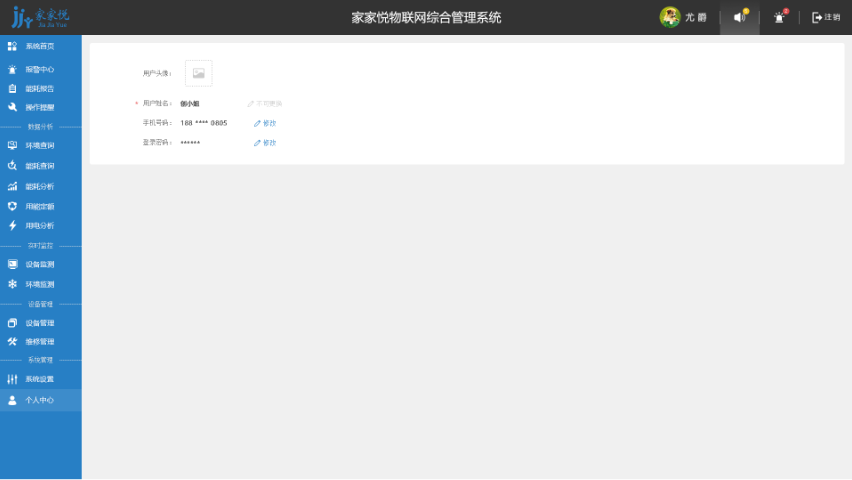Navigate to 能耗分析 chart item
Image resolution: width=852 pixels, height=480 pixels.
pyautogui.click(x=40, y=187)
